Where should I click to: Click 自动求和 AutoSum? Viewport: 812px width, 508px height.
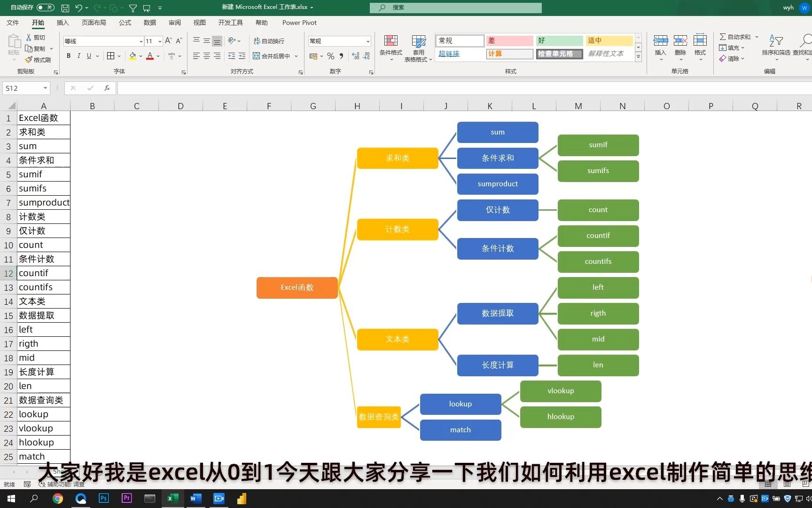click(x=735, y=37)
